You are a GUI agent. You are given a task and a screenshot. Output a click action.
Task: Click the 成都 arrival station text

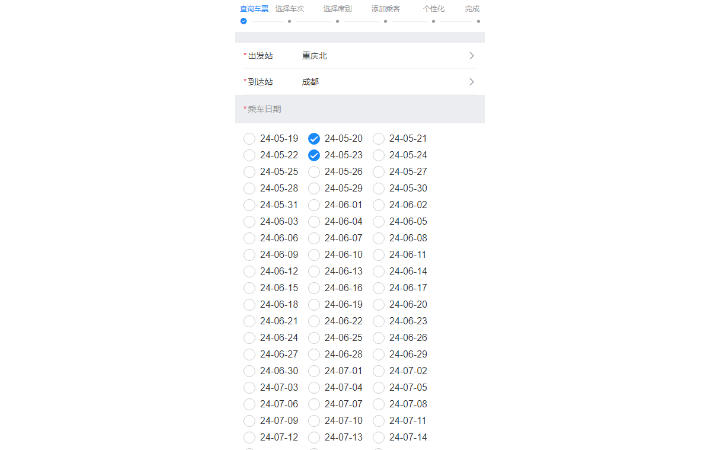pyautogui.click(x=310, y=82)
